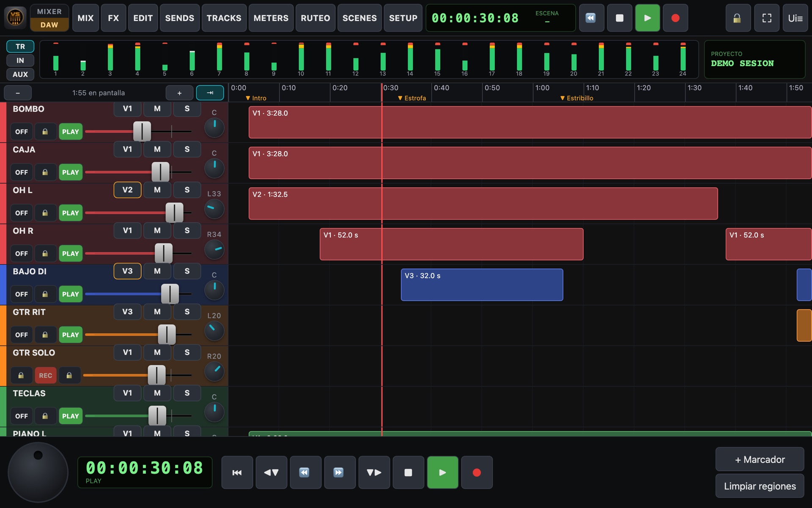Click bottom transport play button

pyautogui.click(x=443, y=472)
